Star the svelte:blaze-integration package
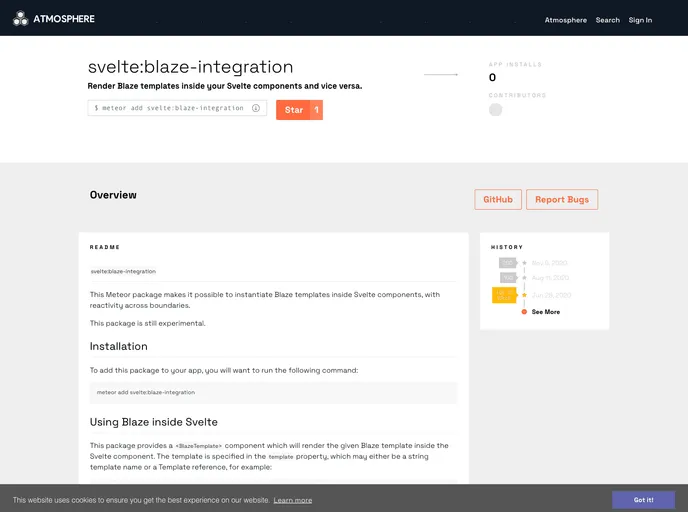 click(294, 110)
